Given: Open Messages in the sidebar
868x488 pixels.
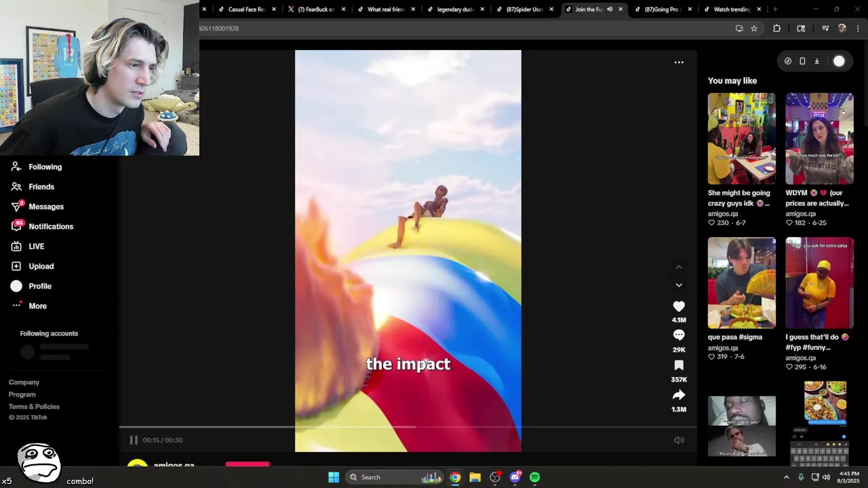Looking at the screenshot, I should coord(46,207).
